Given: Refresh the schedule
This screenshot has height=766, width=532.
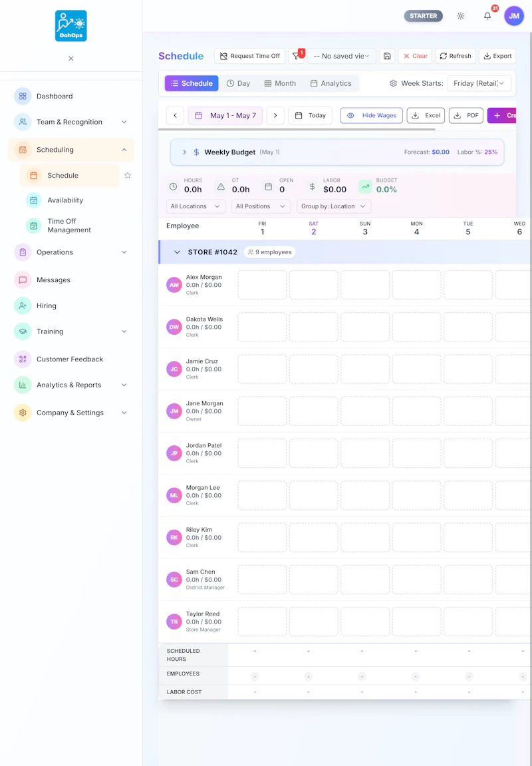Looking at the screenshot, I should [456, 56].
